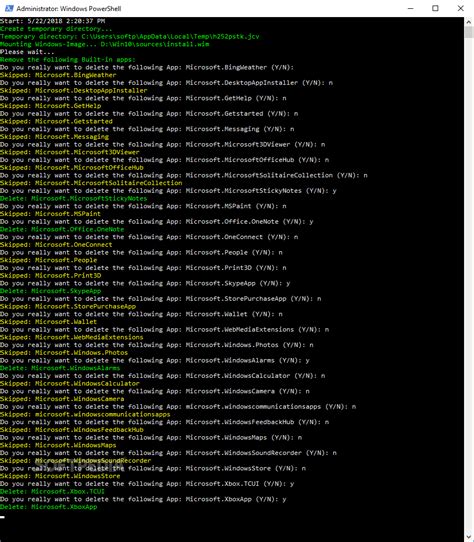Click the 'Please wait...' text
Image resolution: width=474 pixels, height=542 pixels.
27,52
